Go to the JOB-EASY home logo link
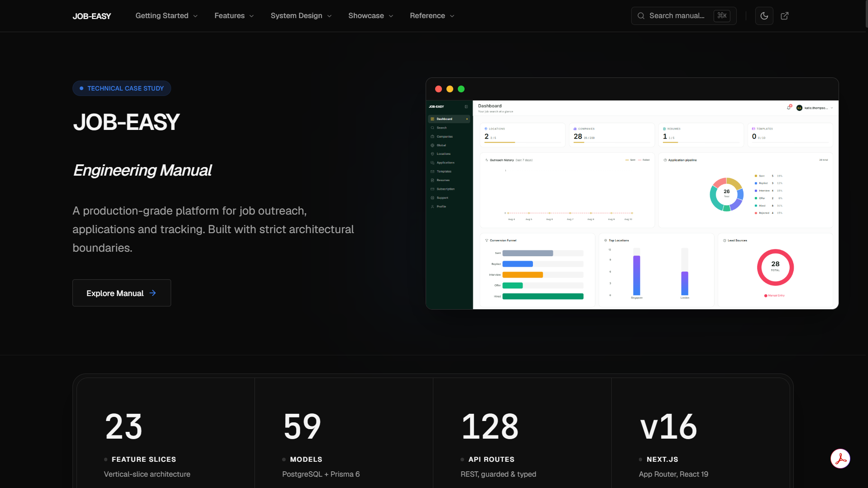 tap(92, 16)
